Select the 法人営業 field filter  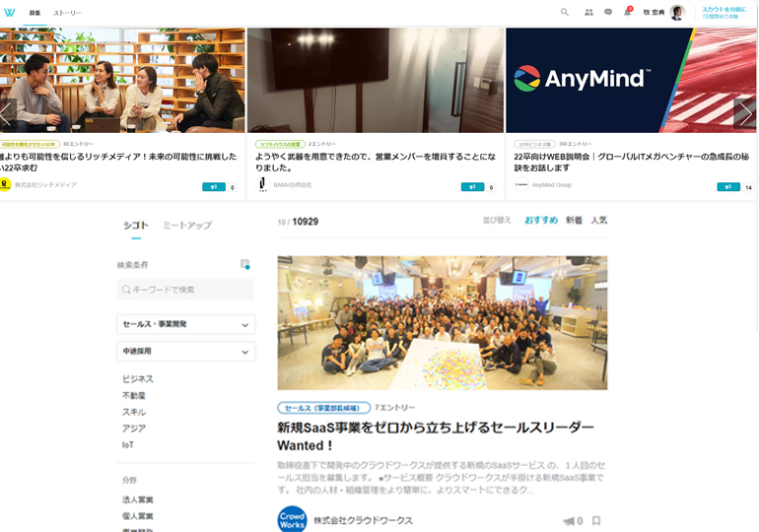click(x=137, y=499)
